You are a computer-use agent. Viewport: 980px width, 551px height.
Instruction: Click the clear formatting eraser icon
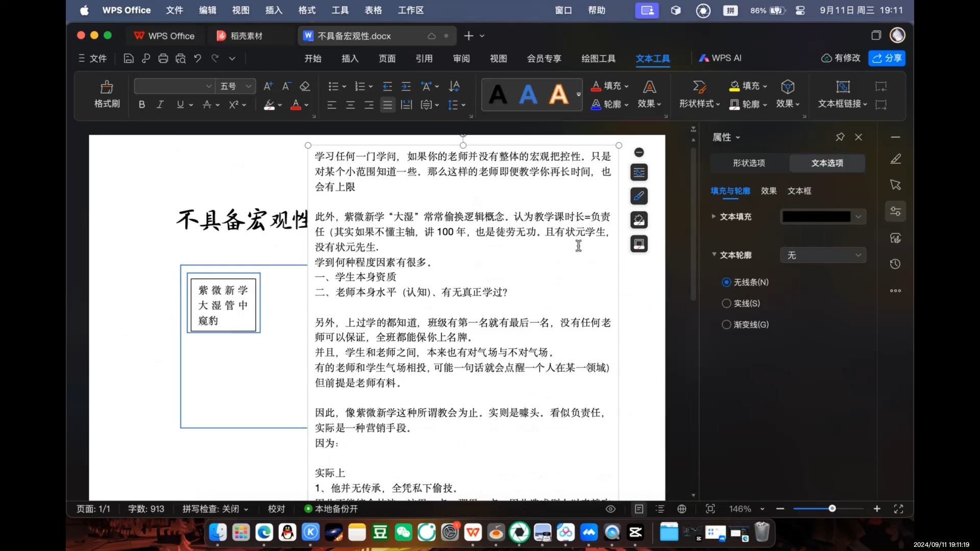305,86
